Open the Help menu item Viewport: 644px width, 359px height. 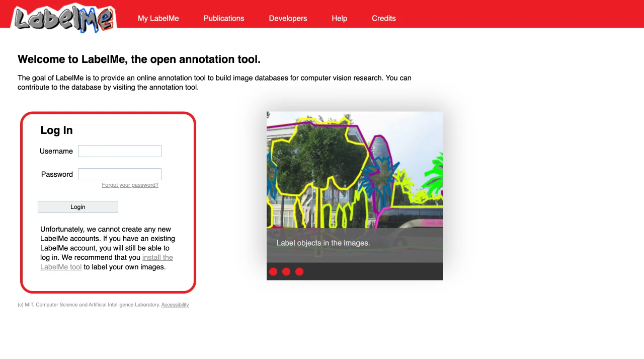tap(340, 18)
